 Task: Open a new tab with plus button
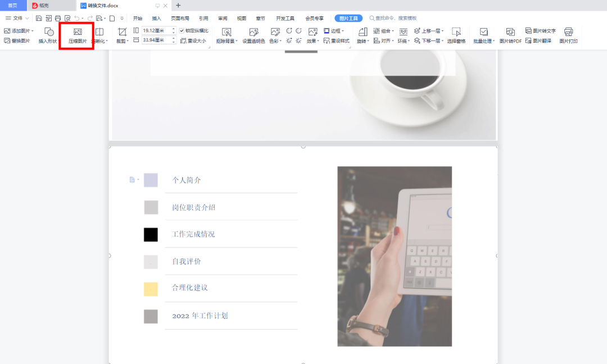pos(178,6)
